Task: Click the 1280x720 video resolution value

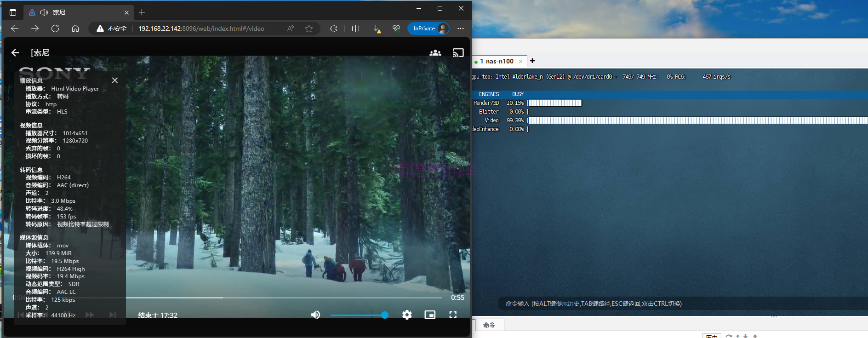Action: [75, 141]
